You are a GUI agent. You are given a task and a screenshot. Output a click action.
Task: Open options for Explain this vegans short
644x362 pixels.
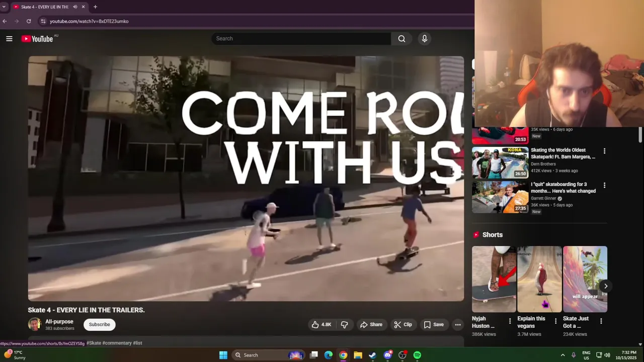[x=555, y=321]
